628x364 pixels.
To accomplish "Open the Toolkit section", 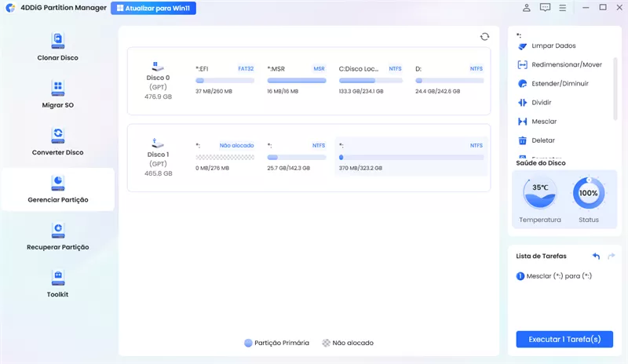I will click(x=57, y=284).
